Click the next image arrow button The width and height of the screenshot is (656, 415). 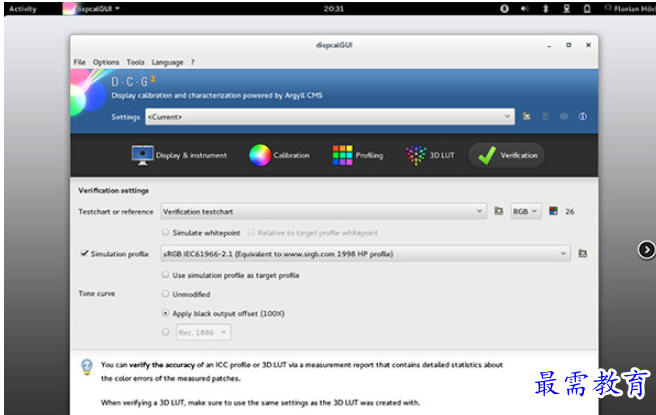tap(646, 250)
